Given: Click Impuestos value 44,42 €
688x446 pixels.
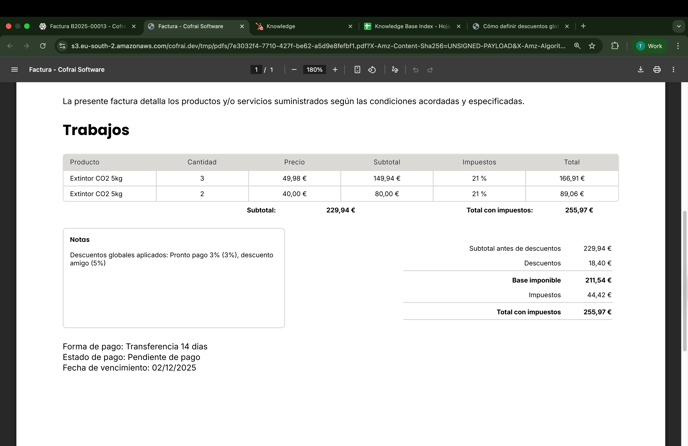Looking at the screenshot, I should [x=599, y=295].
